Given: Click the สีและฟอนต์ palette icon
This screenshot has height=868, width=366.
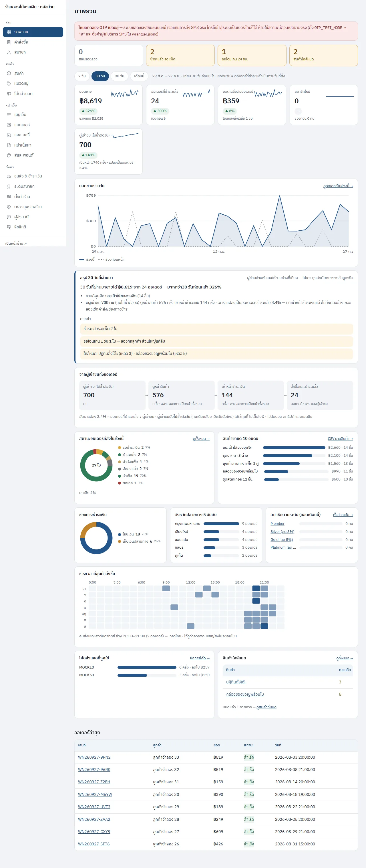Looking at the screenshot, I should tap(9, 155).
